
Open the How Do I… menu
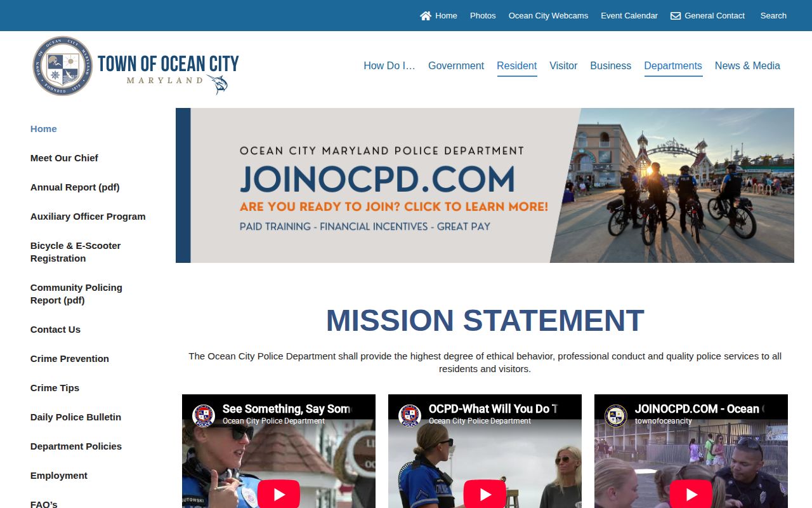point(390,65)
